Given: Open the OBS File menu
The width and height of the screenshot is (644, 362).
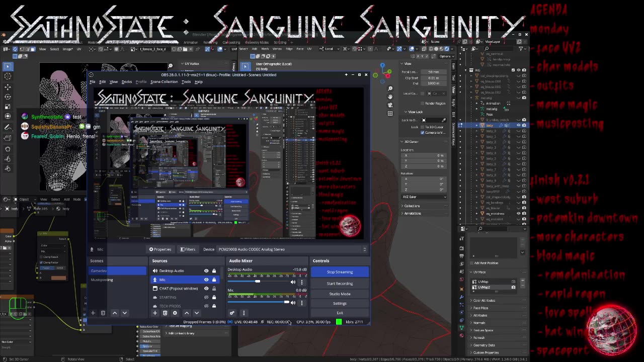Looking at the screenshot, I should pyautogui.click(x=93, y=82).
